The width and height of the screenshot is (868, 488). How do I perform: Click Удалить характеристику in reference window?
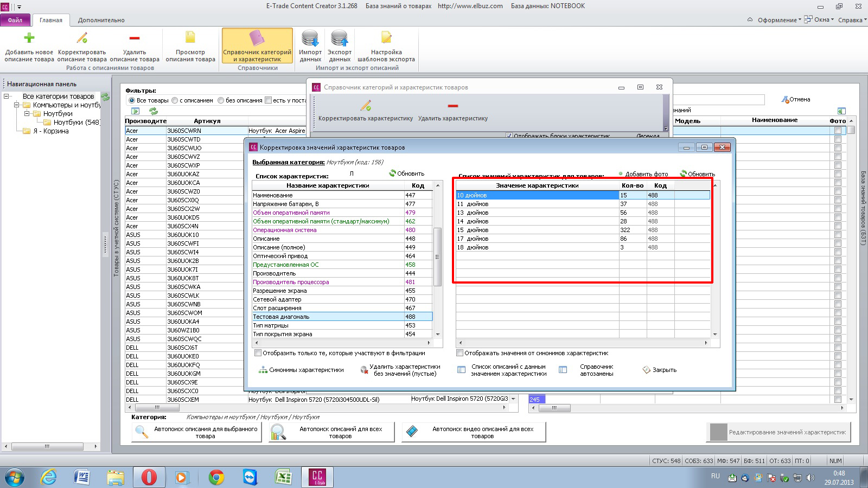[453, 111]
